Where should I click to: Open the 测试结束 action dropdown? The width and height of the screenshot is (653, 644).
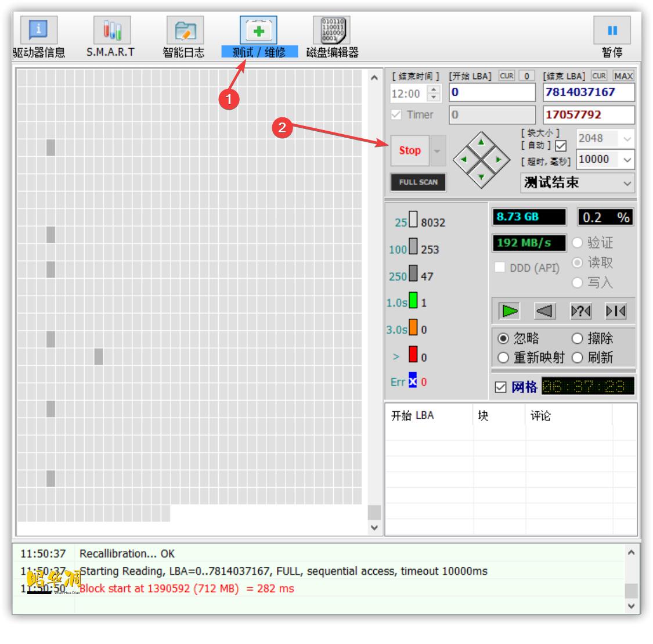[x=627, y=183]
